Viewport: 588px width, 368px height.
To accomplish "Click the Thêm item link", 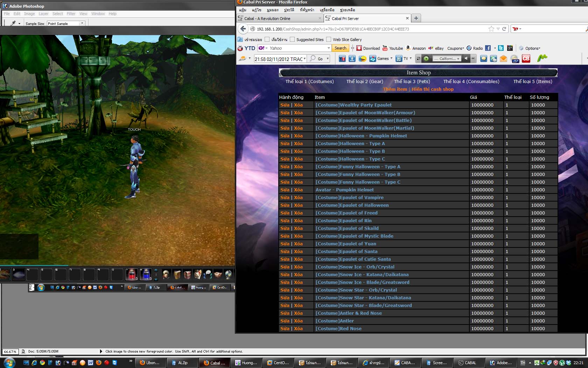I will click(x=395, y=89).
